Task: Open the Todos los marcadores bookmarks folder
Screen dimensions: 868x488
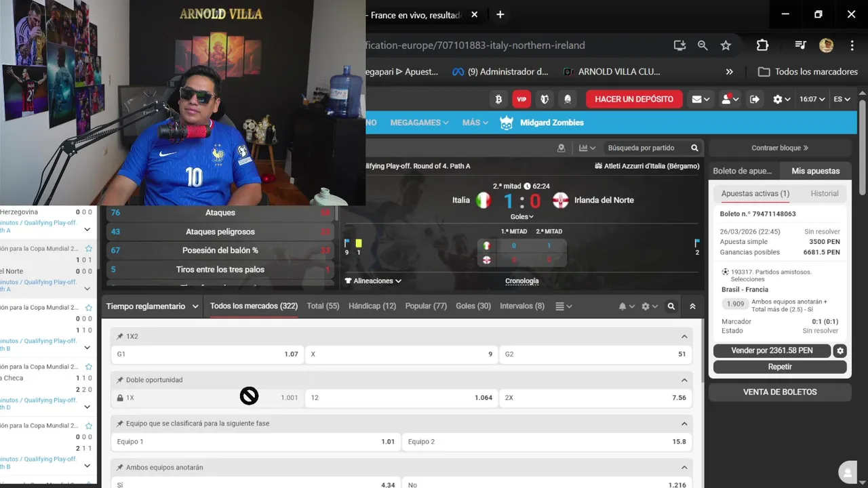Action: pyautogui.click(x=808, y=72)
